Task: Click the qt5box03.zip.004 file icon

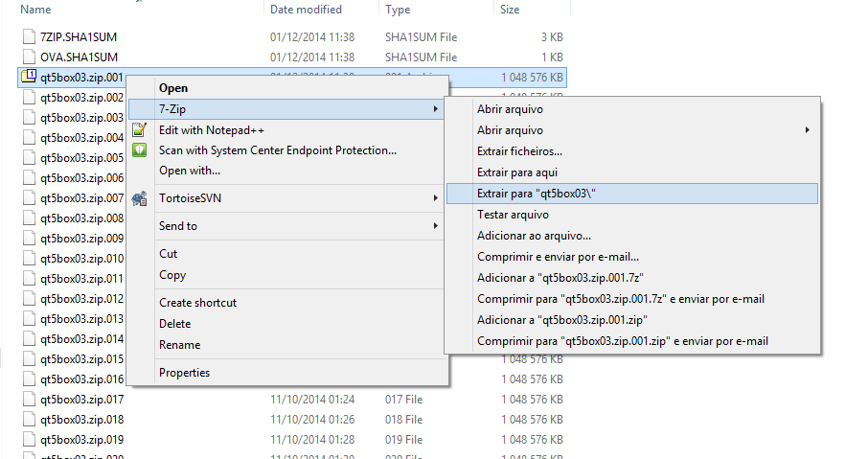Action: 30,137
